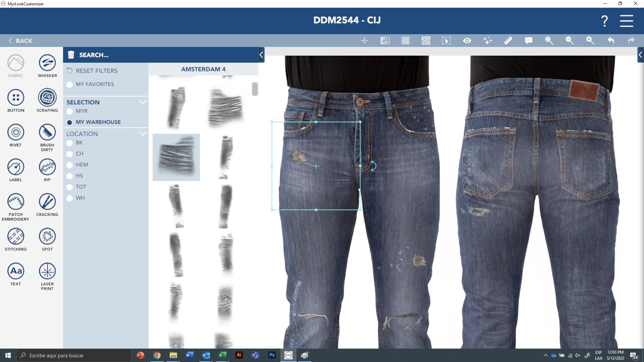Screen dimensions: 644x362
Task: Collapse the search panel with arrow
Action: click(x=261, y=55)
